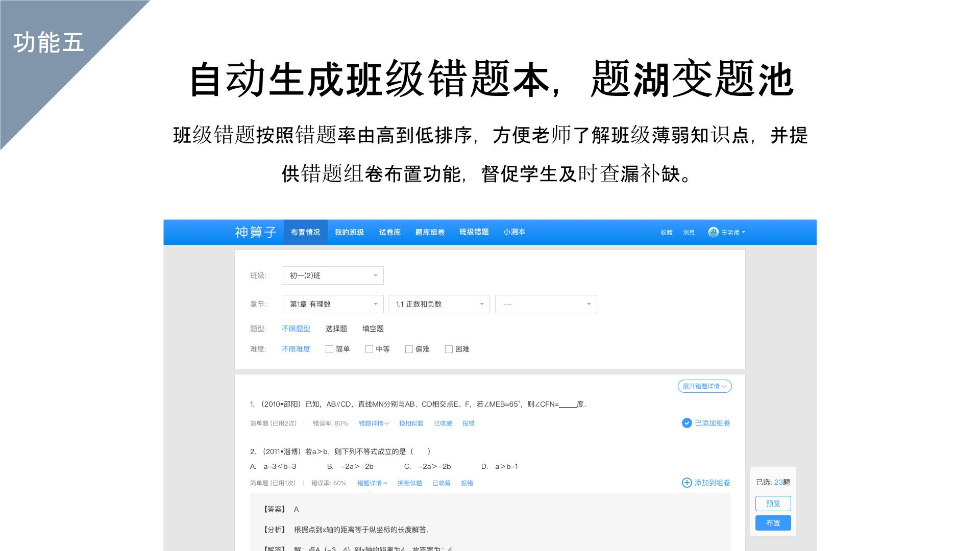Enable the 困难 difficulty checkbox
Image resolution: width=980 pixels, height=551 pixels.
[449, 349]
